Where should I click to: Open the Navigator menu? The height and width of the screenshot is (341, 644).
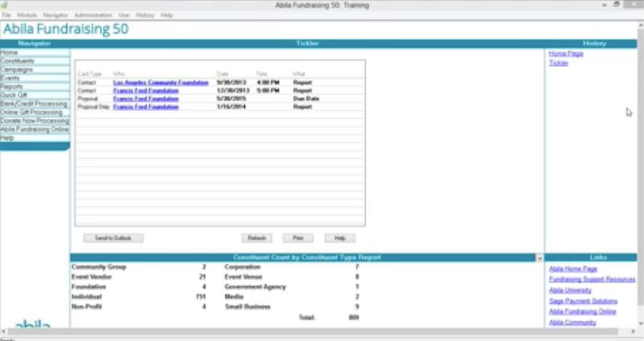click(55, 15)
